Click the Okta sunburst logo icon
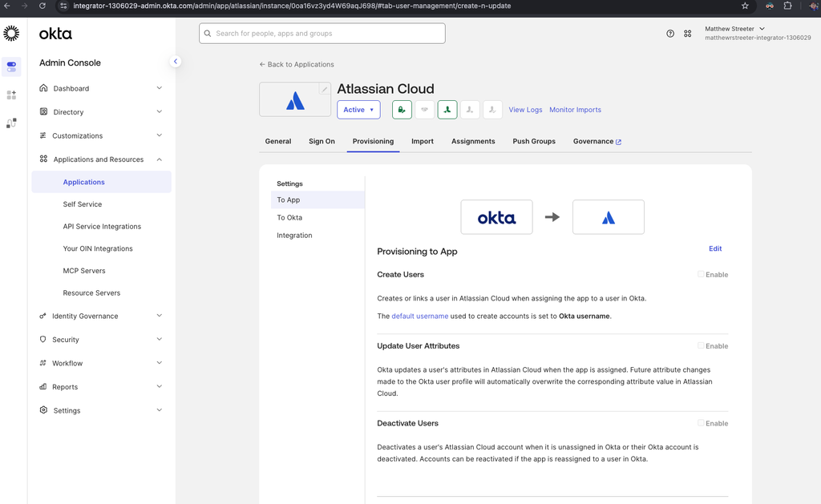This screenshot has height=504, width=821. pos(11,34)
